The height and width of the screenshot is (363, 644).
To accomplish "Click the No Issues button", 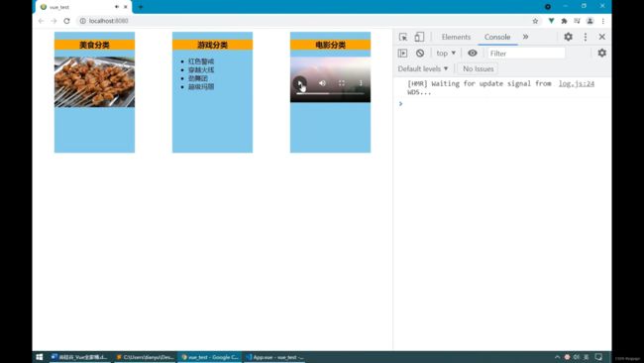I will coord(479,68).
